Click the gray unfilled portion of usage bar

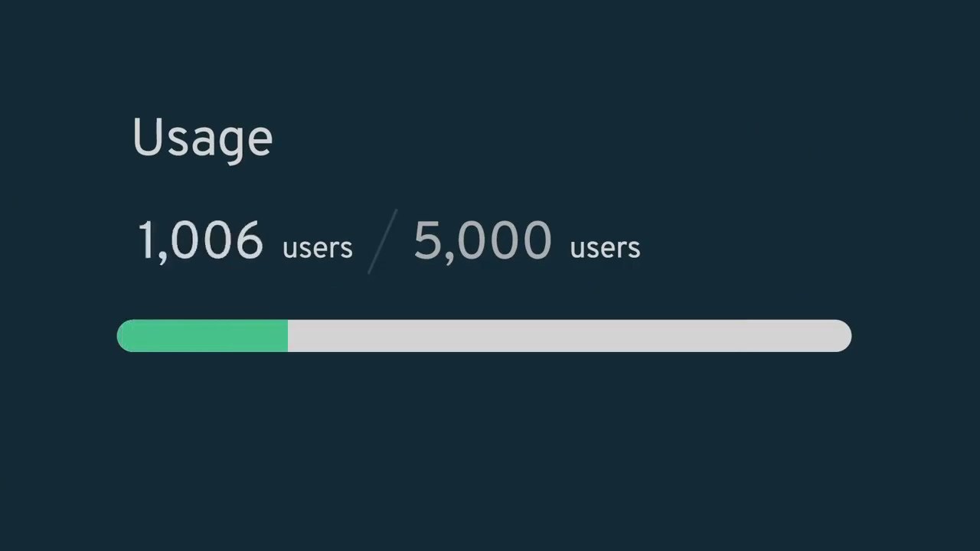(568, 336)
